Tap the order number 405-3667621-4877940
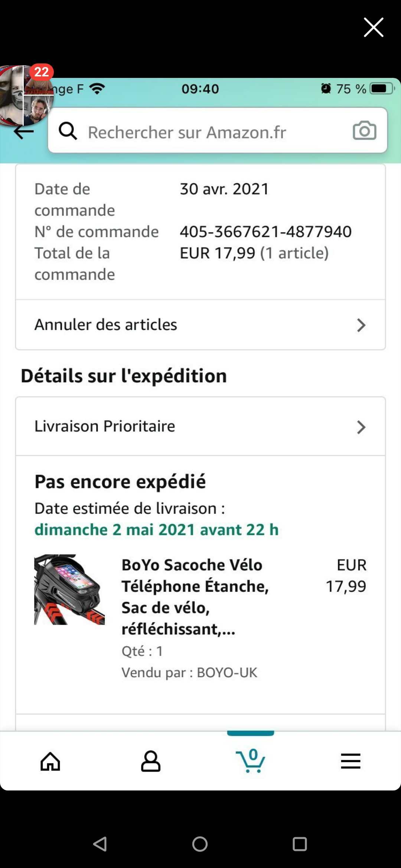The height and width of the screenshot is (868, 401). point(265,232)
